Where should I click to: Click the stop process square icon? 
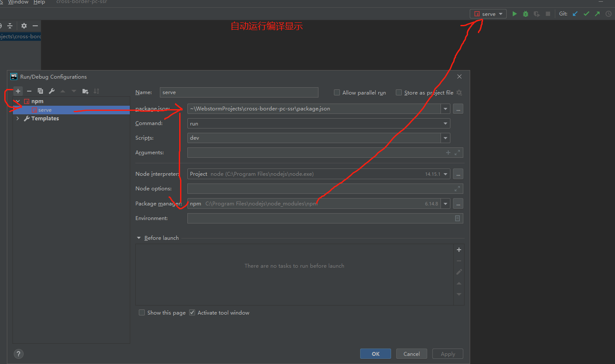coord(548,14)
